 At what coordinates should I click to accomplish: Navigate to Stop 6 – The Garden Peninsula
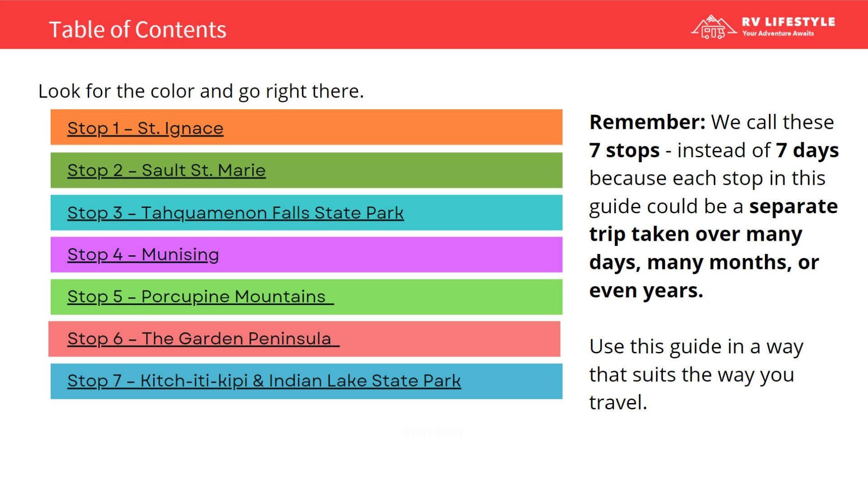click(x=199, y=338)
